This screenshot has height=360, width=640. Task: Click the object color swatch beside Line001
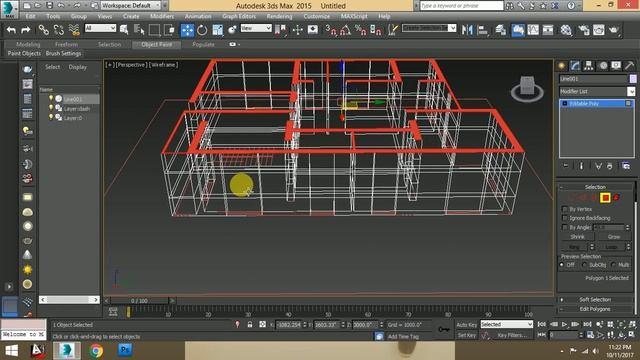pos(633,79)
